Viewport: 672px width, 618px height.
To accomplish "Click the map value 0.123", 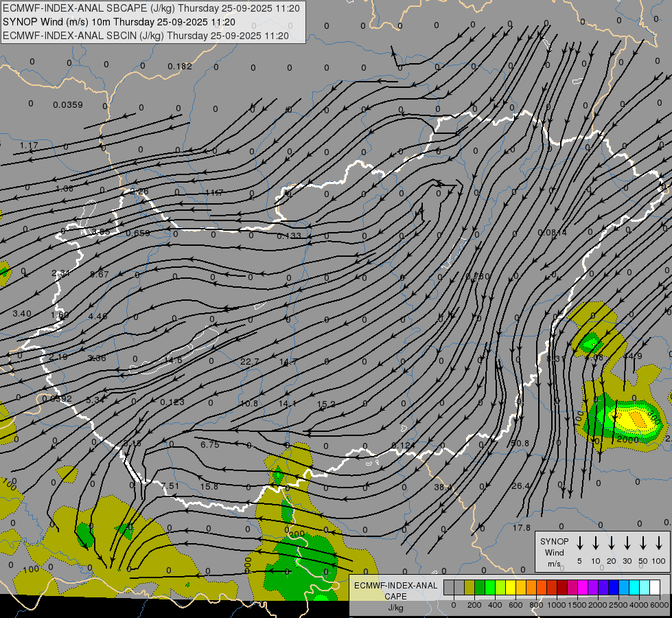I will click(172, 402).
